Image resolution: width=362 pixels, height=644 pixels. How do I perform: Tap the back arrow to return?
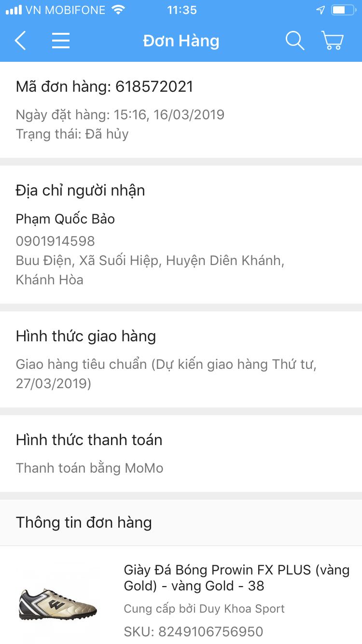click(x=20, y=41)
